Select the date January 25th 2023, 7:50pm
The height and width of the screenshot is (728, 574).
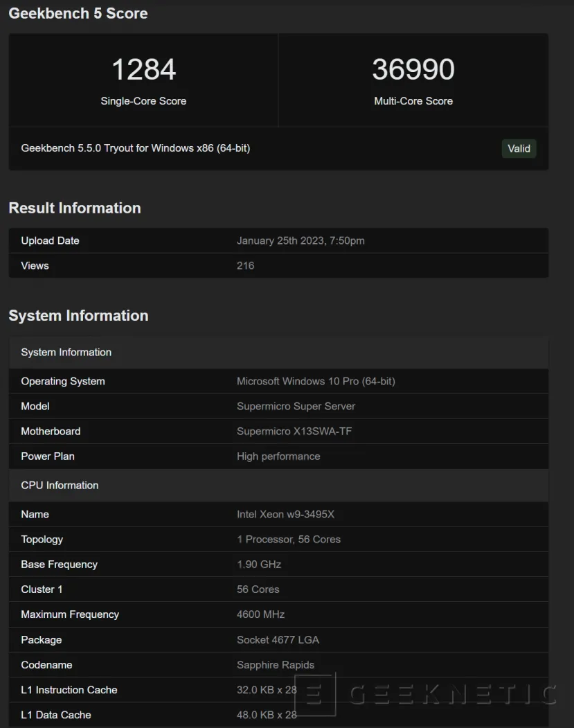[301, 240]
